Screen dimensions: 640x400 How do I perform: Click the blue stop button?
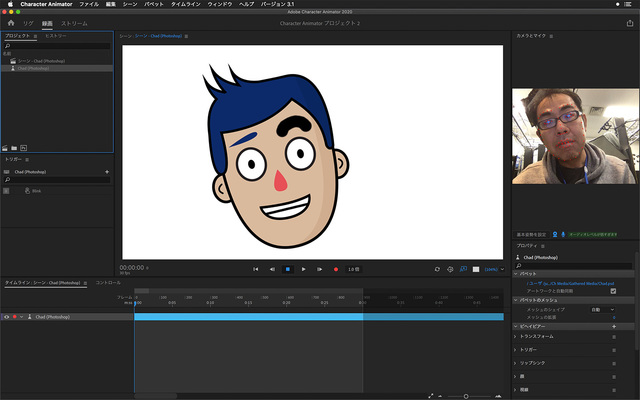287,269
